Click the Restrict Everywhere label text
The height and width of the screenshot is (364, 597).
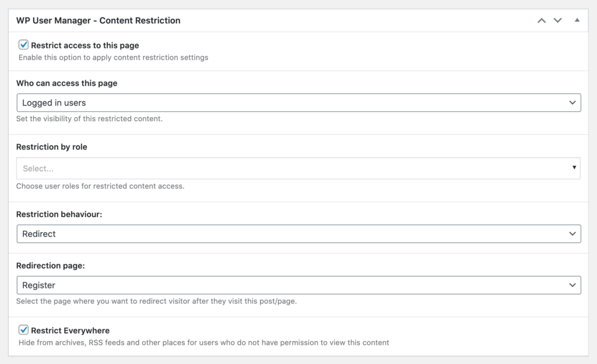(x=69, y=330)
